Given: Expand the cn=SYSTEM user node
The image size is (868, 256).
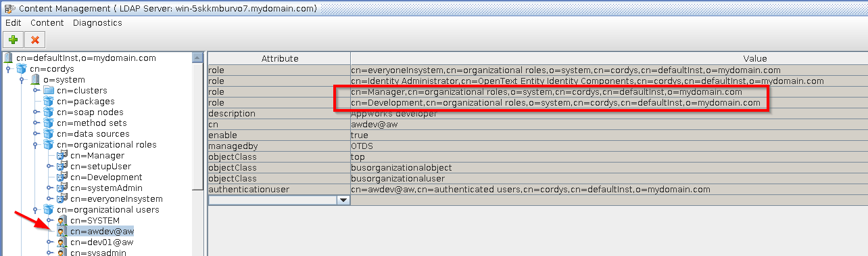Looking at the screenshot, I should click(49, 221).
